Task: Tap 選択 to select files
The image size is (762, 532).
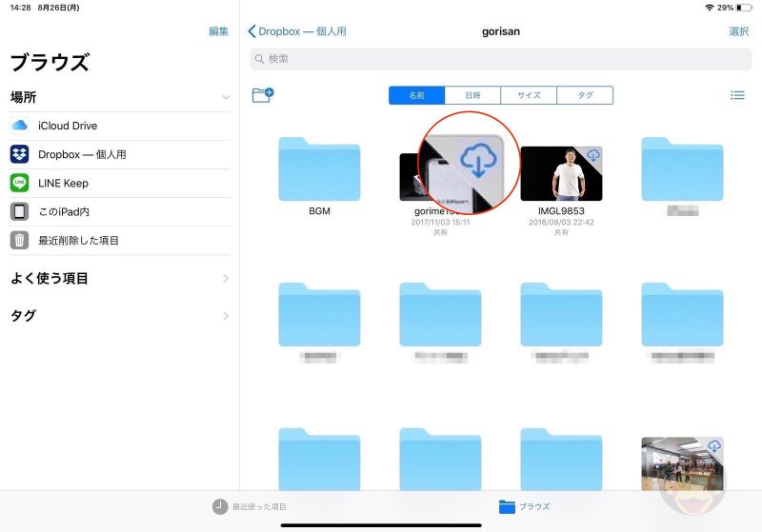Action: point(739,31)
